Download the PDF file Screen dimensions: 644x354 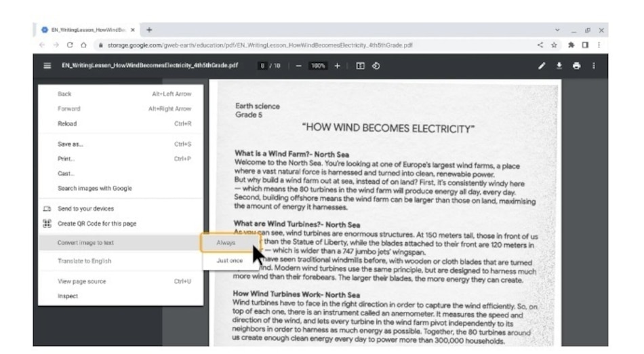click(x=559, y=66)
